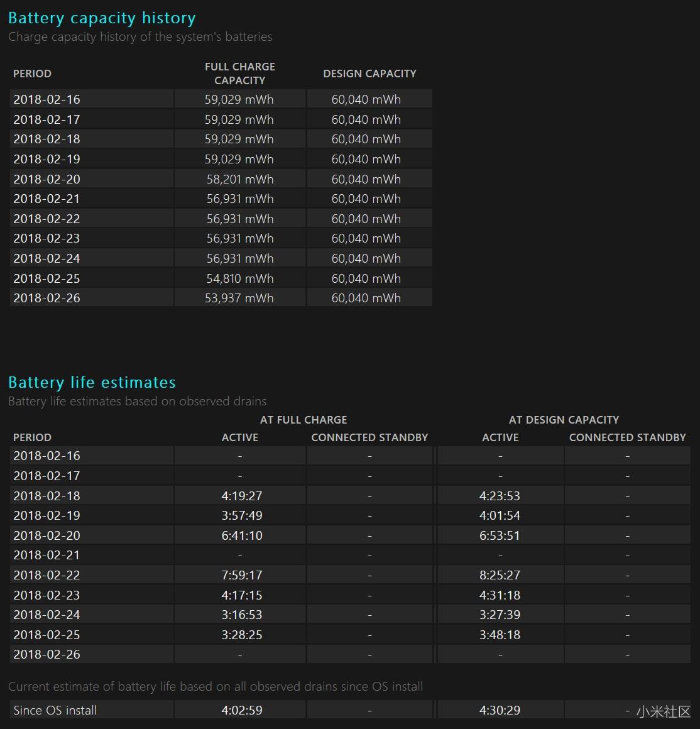Screen dimensions: 700x729
Task: Click the Battery life estimates heading
Action: coord(92,382)
